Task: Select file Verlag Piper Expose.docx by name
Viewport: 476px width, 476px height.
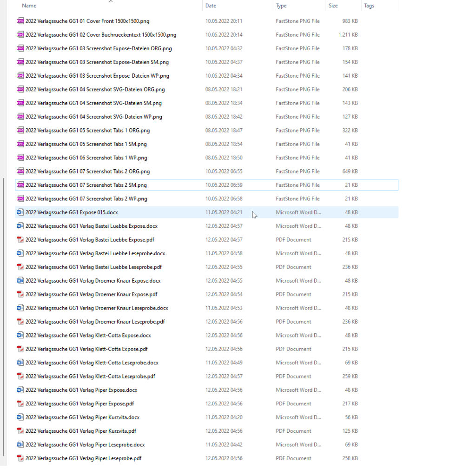Action: (81, 390)
